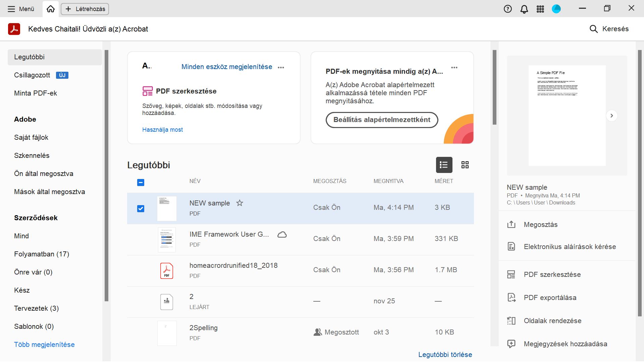
Task: Click the help question mark icon
Action: (507, 9)
